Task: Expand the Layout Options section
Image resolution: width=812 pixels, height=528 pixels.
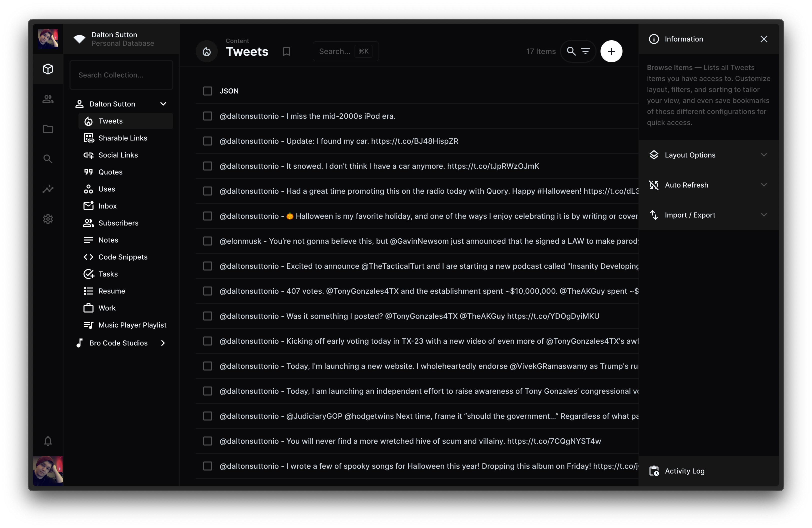Action: click(x=708, y=155)
